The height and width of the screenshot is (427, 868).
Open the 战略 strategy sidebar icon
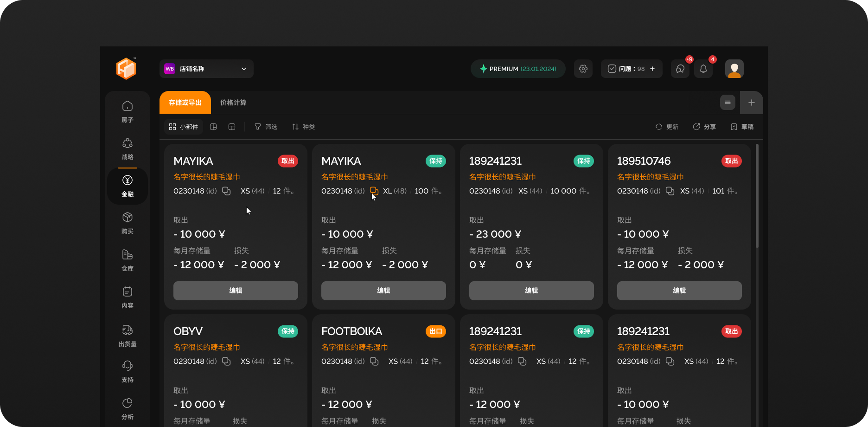(x=128, y=149)
